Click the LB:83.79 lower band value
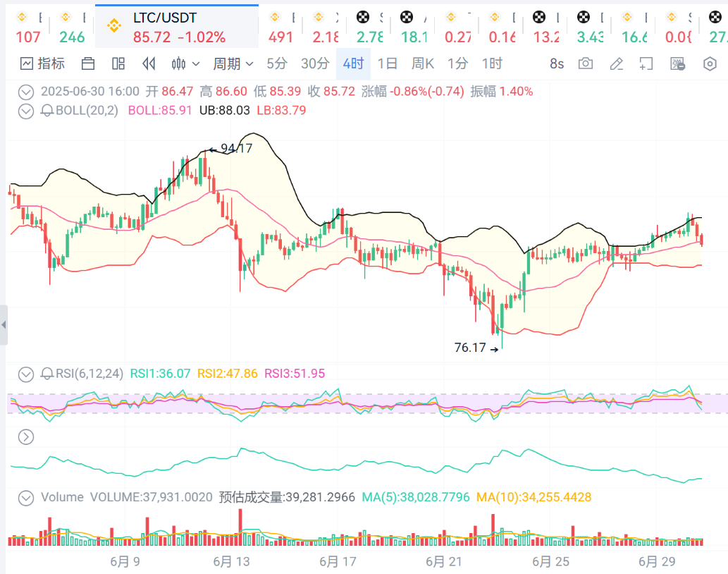Image resolution: width=728 pixels, height=574 pixels. [x=281, y=111]
